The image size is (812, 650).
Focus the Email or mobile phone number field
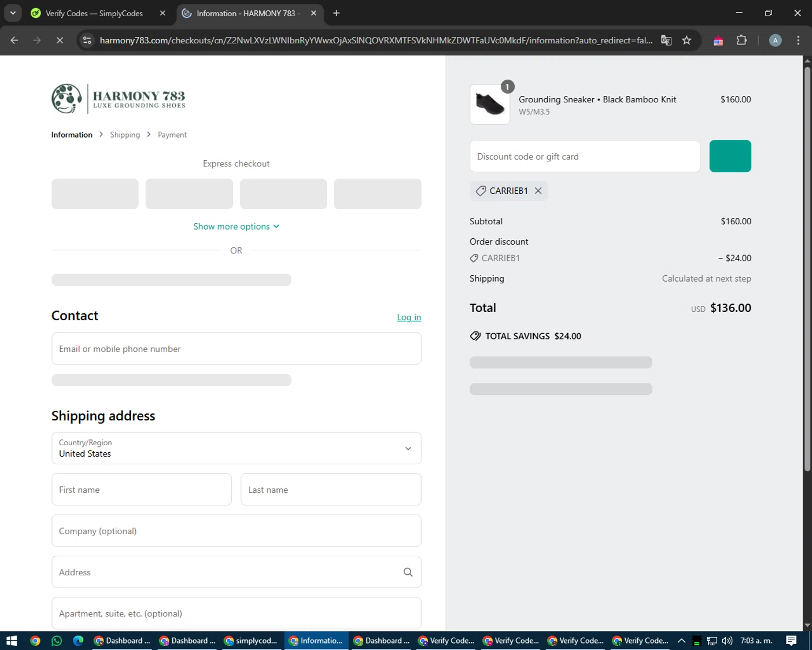click(x=236, y=349)
